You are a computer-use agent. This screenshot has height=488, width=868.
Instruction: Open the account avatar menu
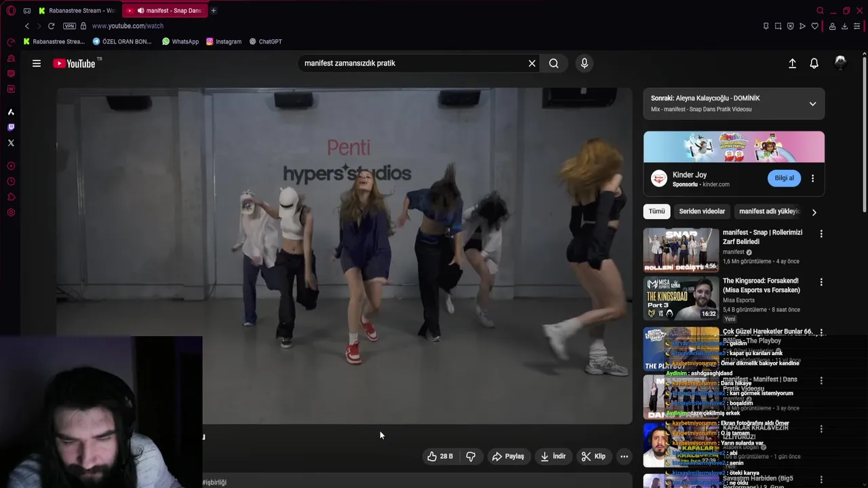pos(840,63)
